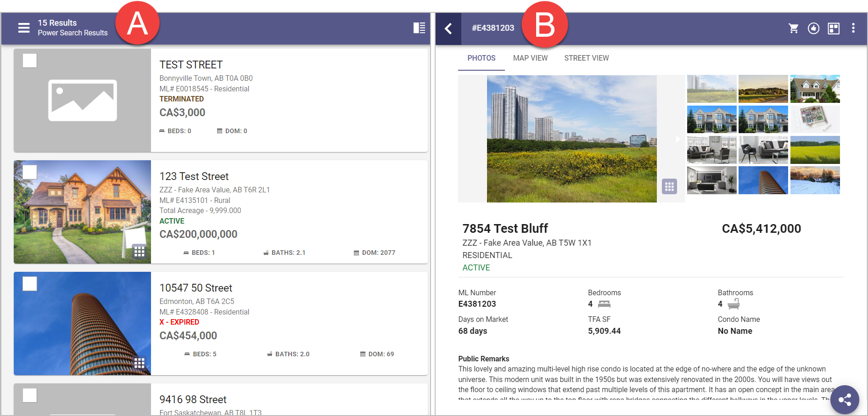Toggle the list layout view icon
Image resolution: width=868 pixels, height=416 pixels.
[x=419, y=28]
